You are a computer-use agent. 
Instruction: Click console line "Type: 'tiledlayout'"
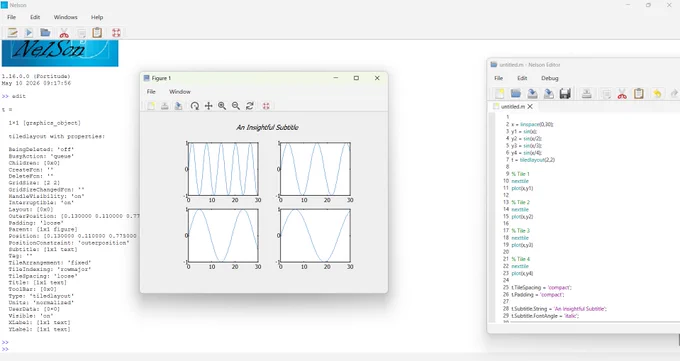41,296
